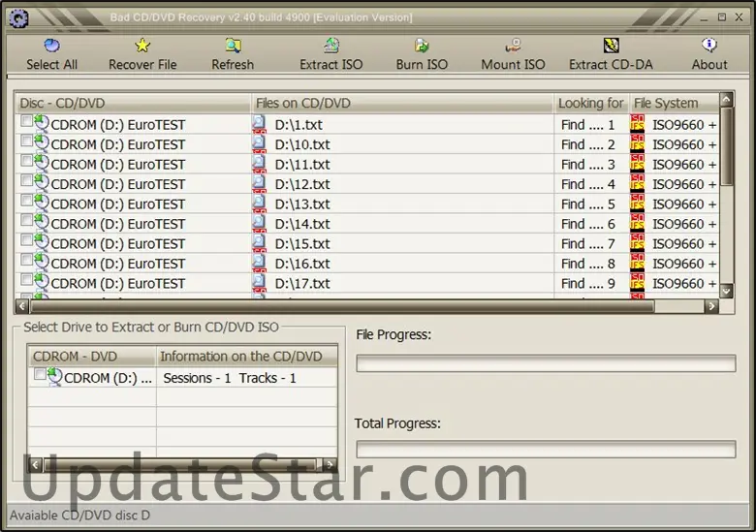The height and width of the screenshot is (532, 756).
Task: Tick the CDROM (D:) drive checkbox in lower list
Action: click(x=40, y=373)
